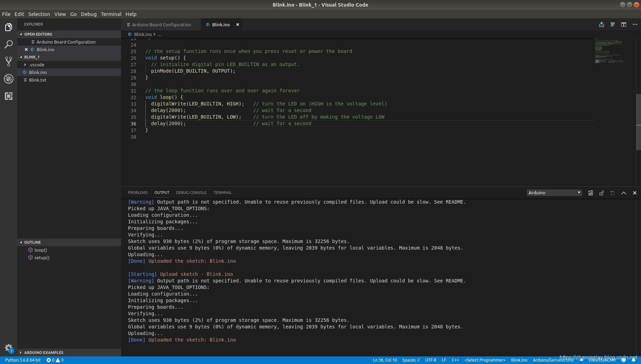Click the Arduino Upload icon in editor toolbar
The height and width of the screenshot is (364, 641).
[x=602, y=25]
